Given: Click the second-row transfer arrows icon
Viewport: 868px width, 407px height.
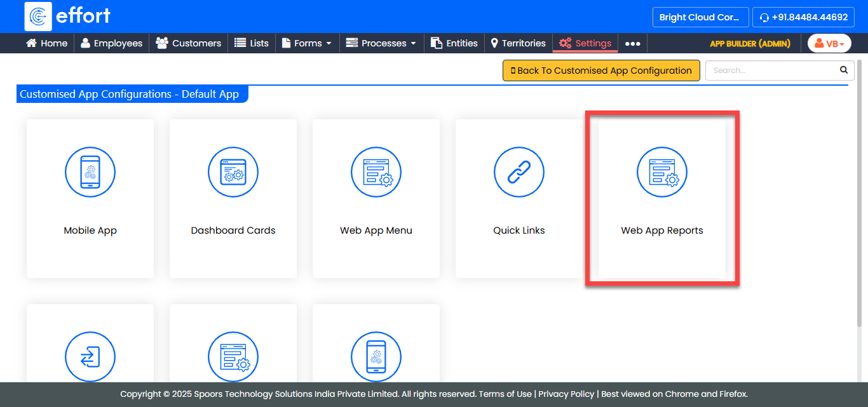Looking at the screenshot, I should pyautogui.click(x=90, y=356).
